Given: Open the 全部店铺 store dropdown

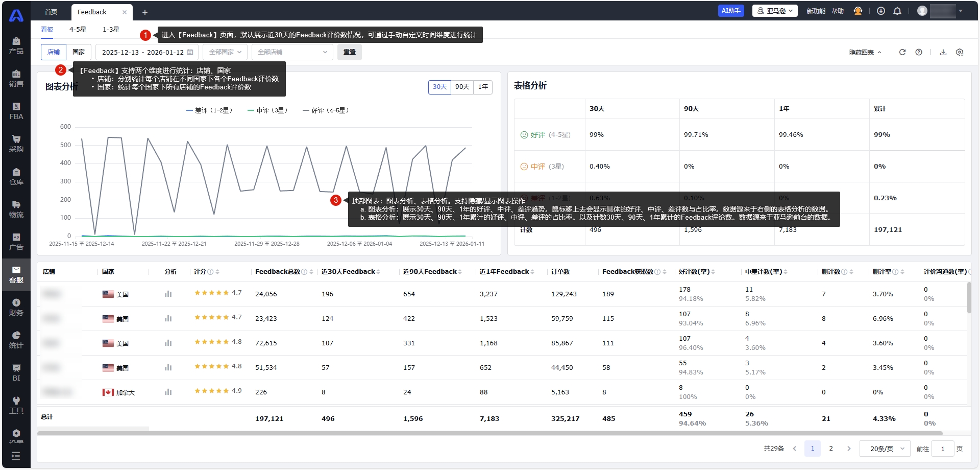Looking at the screenshot, I should [x=292, y=52].
